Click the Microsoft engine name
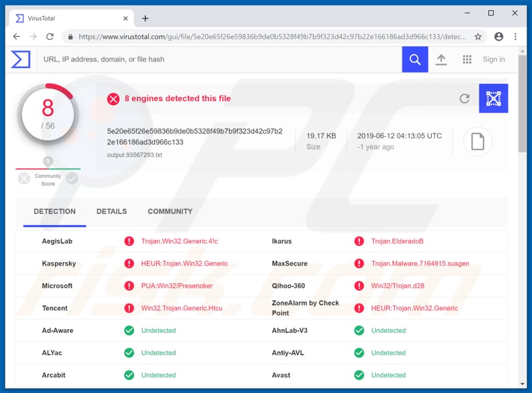This screenshot has height=393, width=532. pos(57,286)
